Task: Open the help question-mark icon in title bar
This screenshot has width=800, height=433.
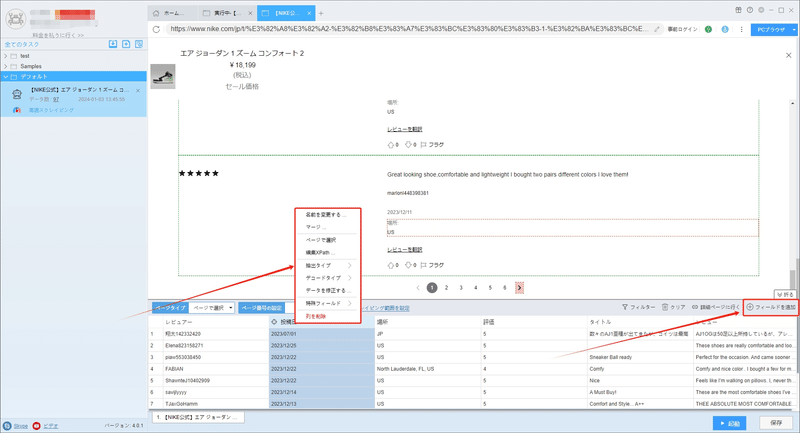Action: [749, 10]
